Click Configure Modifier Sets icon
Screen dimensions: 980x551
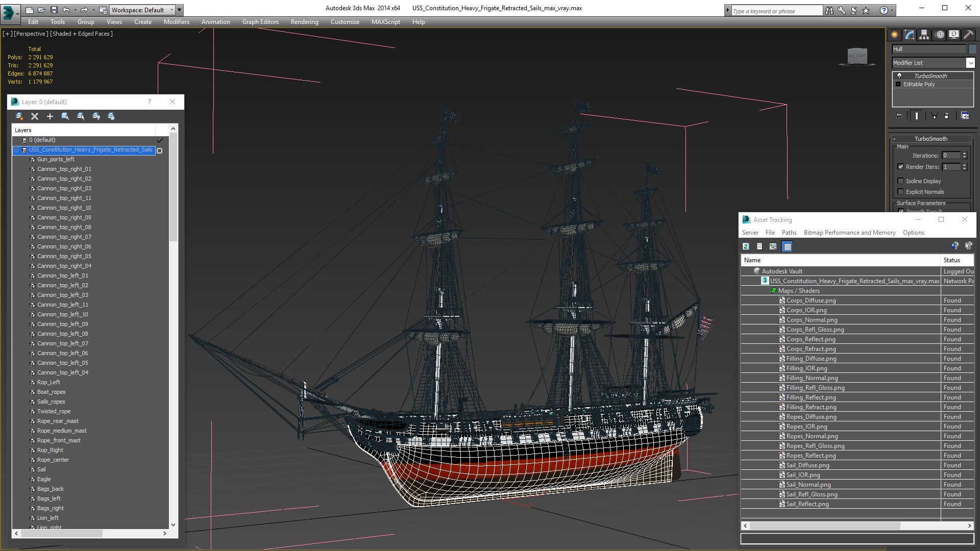coord(965,116)
